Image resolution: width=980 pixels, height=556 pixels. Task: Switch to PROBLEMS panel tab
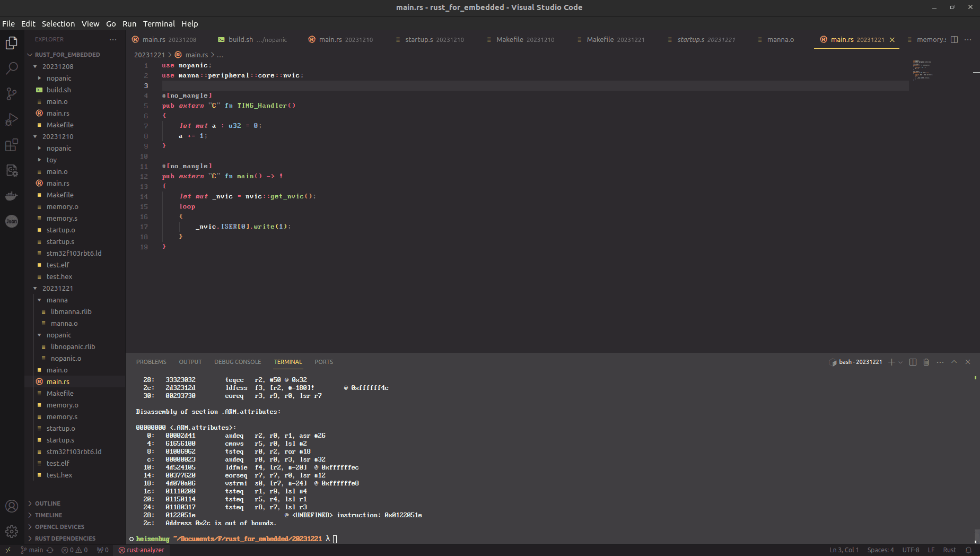[151, 362]
